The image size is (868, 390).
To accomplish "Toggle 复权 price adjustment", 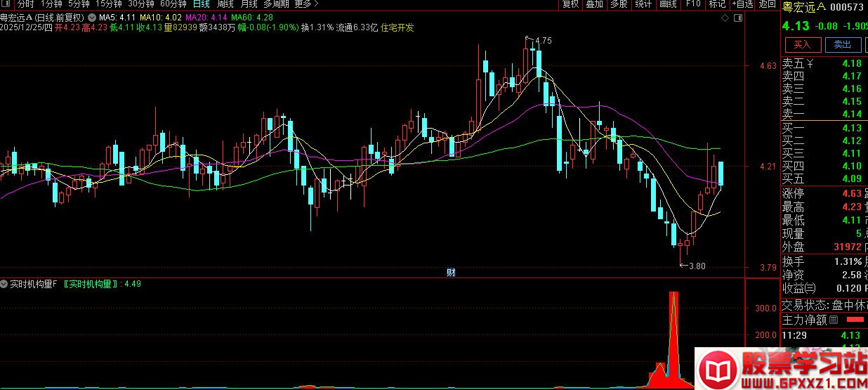I will click(571, 4).
